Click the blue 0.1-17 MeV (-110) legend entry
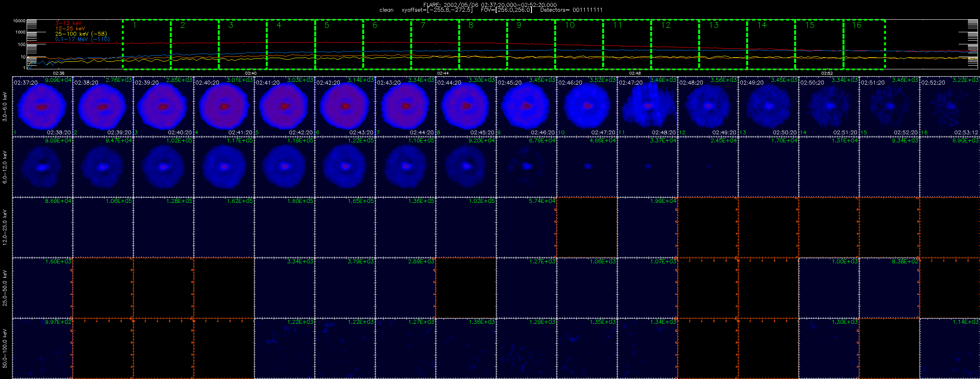 (82, 39)
